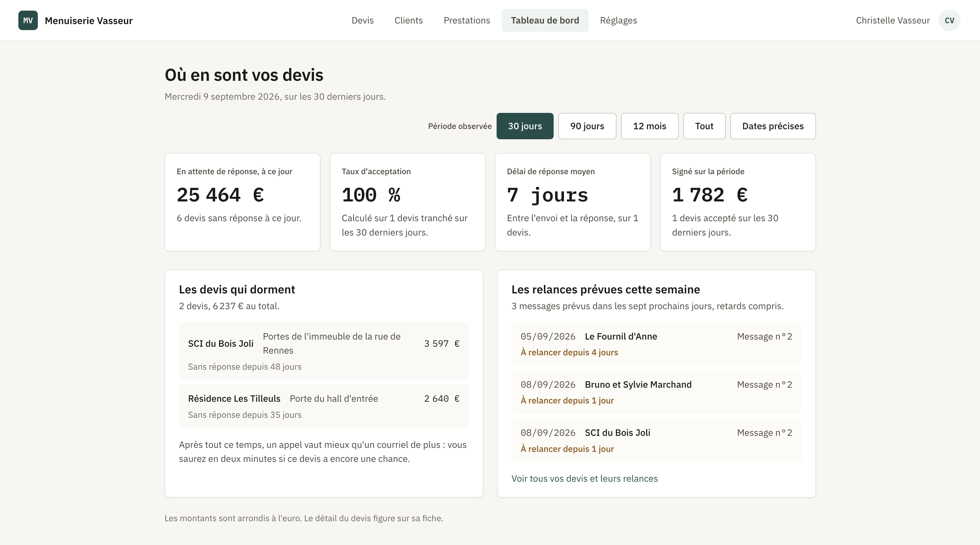Click "En attente de réponse, à ce jour" label
Image resolution: width=980 pixels, height=545 pixels.
coord(234,172)
